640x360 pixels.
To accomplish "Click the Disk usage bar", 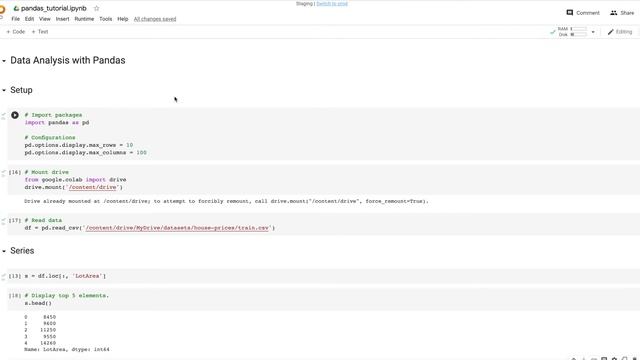I will tap(579, 34).
